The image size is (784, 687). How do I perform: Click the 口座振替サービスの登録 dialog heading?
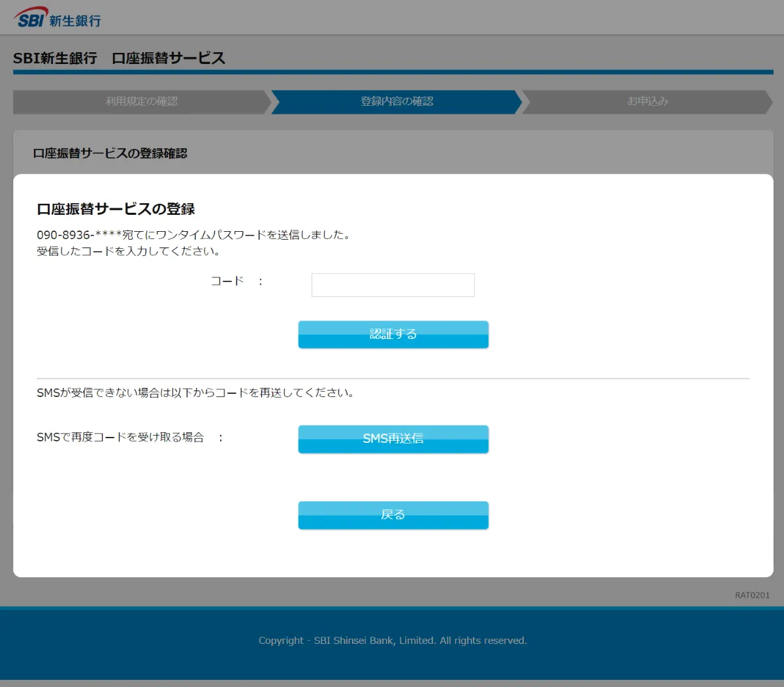(116, 209)
